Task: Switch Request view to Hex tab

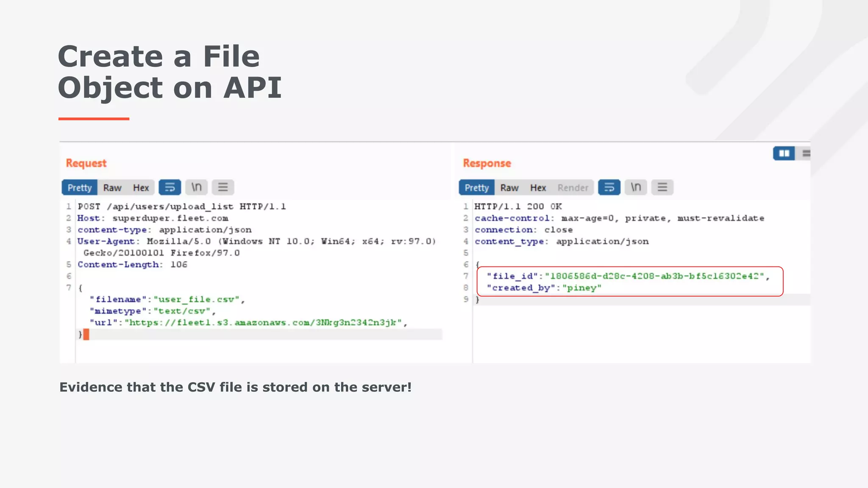Action: pos(141,188)
